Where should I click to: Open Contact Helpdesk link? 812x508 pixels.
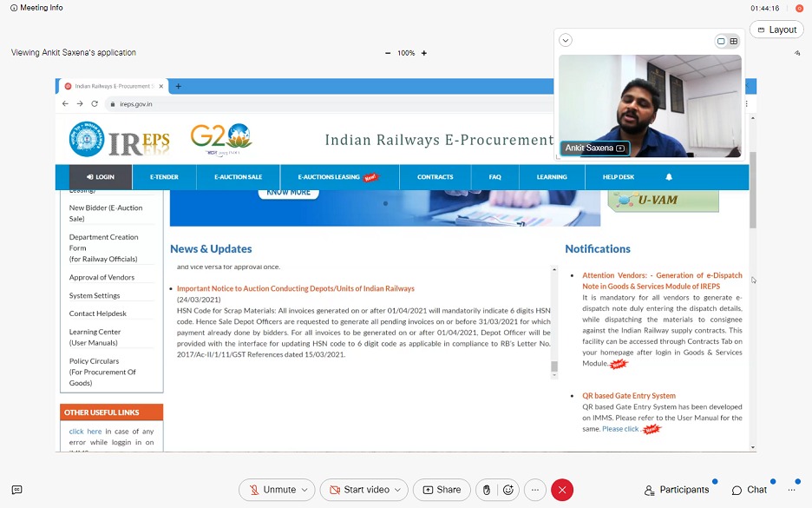pyautogui.click(x=98, y=313)
